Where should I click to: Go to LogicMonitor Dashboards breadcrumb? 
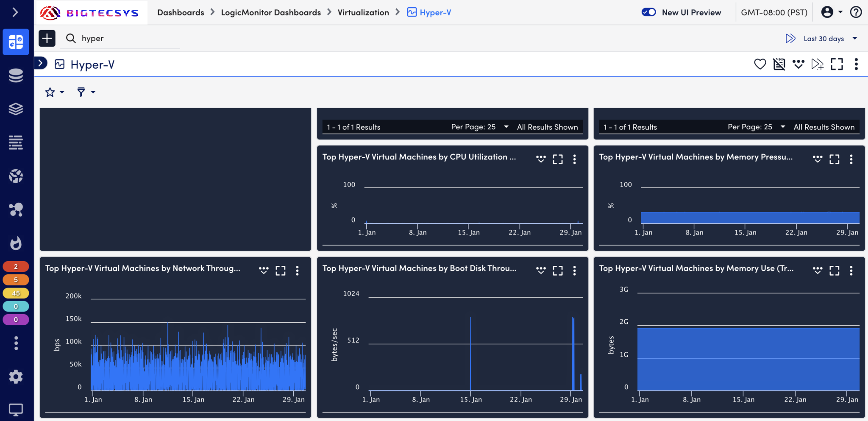point(271,12)
